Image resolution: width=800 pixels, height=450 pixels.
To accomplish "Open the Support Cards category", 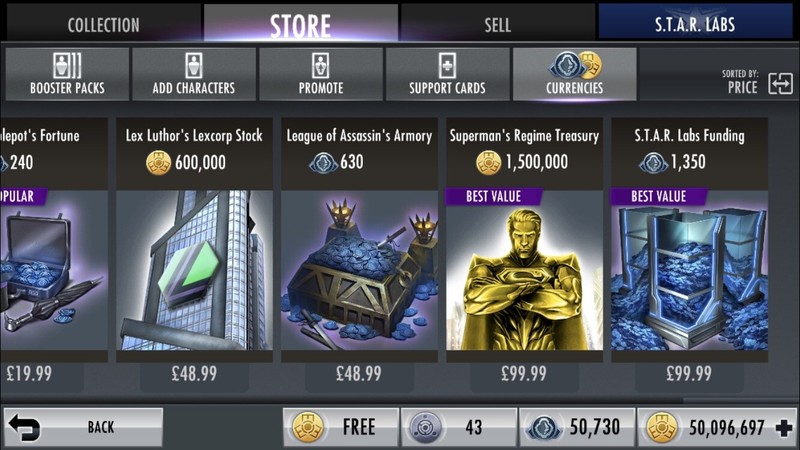I will 447,74.
